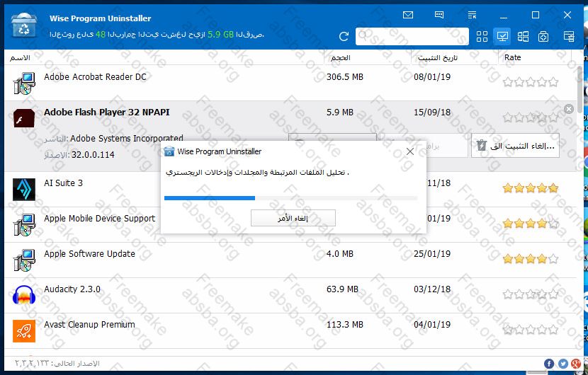Click the Apple Software Update icon
Image resolution: width=588 pixels, height=375 pixels.
pyautogui.click(x=24, y=260)
